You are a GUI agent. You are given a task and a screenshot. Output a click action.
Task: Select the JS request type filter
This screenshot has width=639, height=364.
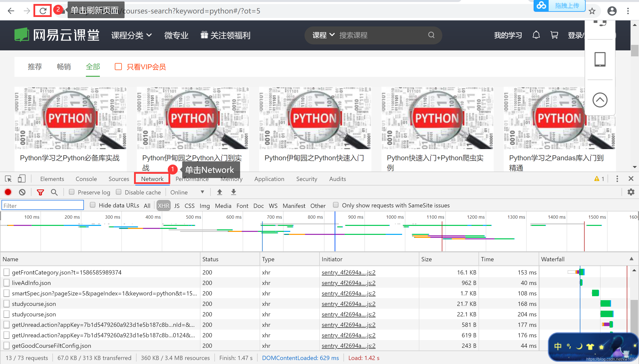point(177,205)
